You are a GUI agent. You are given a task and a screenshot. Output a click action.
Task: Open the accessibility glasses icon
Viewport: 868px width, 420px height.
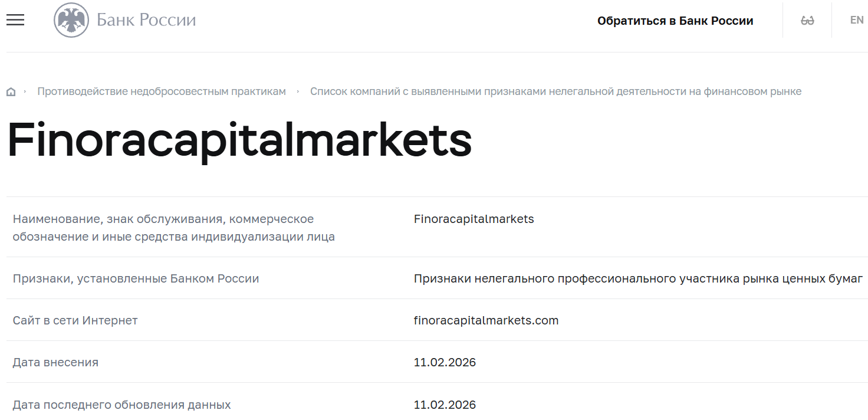[807, 19]
